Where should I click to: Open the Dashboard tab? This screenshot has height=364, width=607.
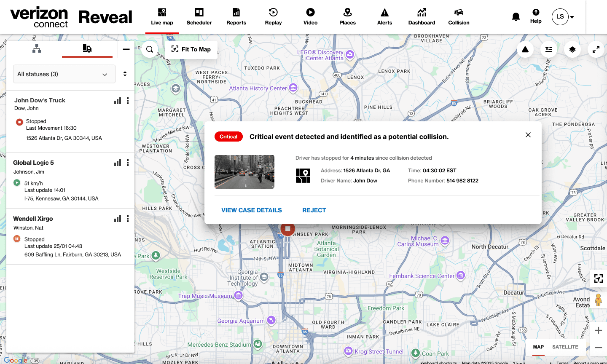(x=422, y=17)
